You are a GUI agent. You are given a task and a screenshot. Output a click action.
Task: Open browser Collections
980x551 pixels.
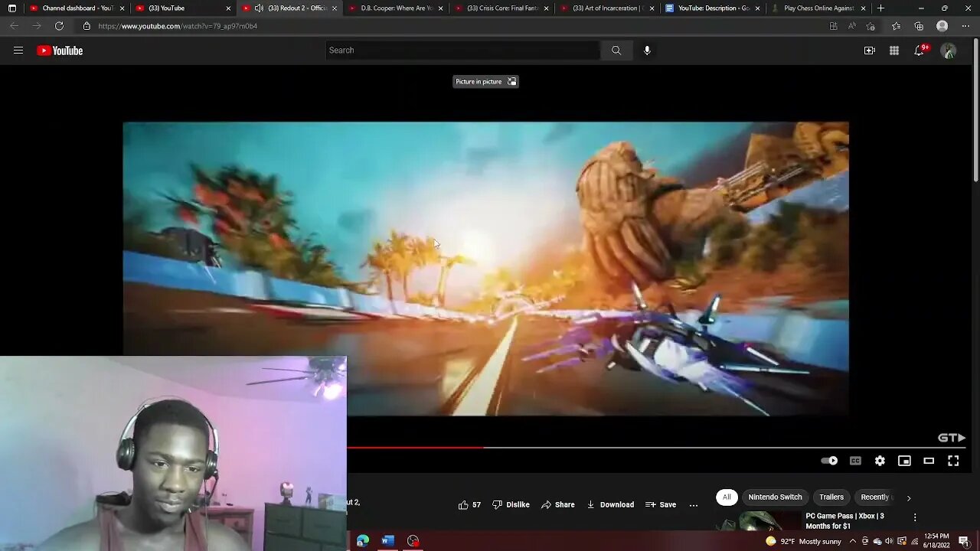[919, 26]
